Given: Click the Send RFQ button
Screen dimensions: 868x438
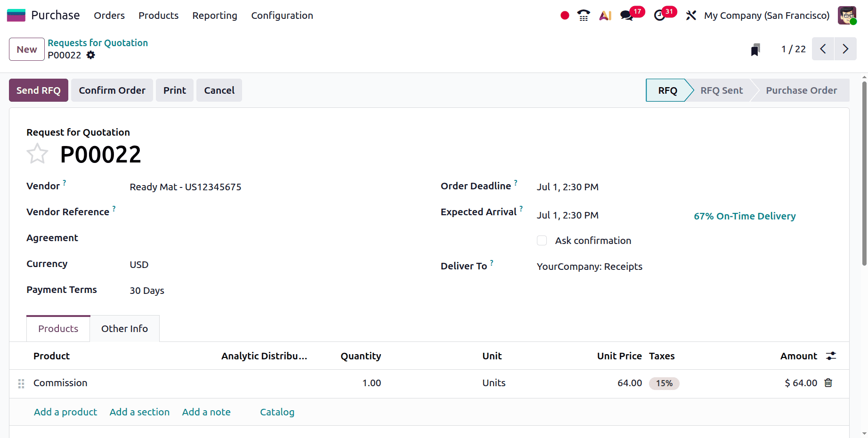Looking at the screenshot, I should (39, 90).
